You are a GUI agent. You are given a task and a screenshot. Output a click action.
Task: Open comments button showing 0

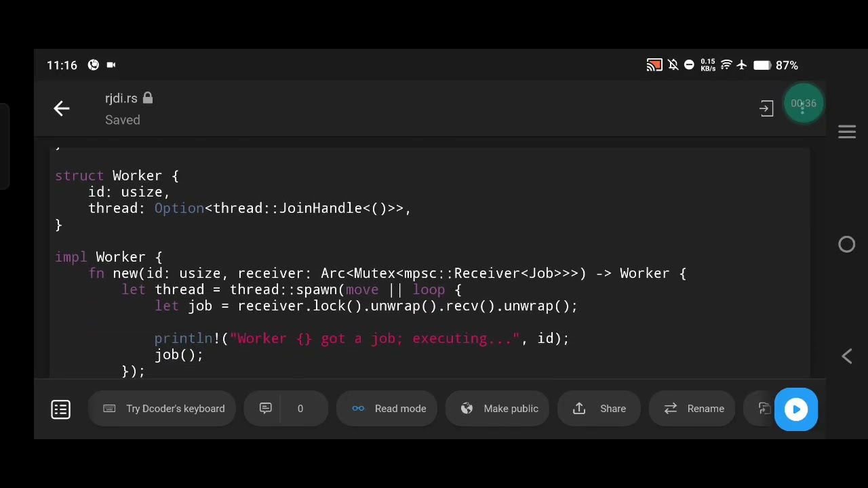[x=285, y=409]
